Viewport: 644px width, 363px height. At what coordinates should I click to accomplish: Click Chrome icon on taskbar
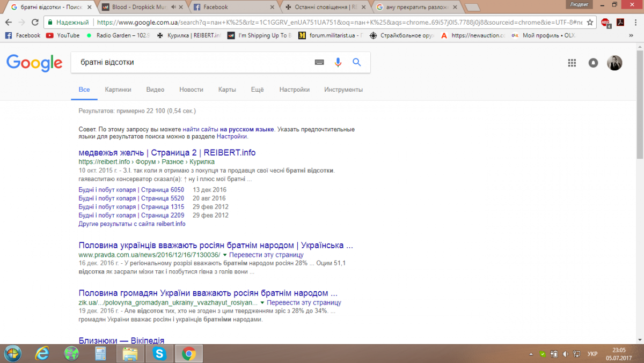click(x=188, y=353)
